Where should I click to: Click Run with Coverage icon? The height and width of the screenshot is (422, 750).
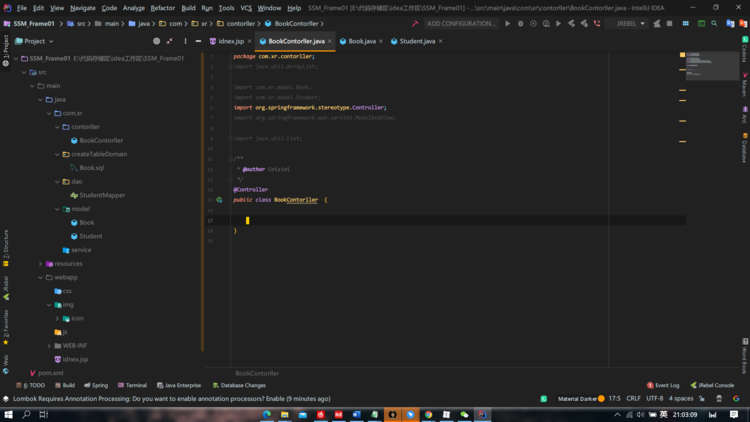click(x=533, y=23)
